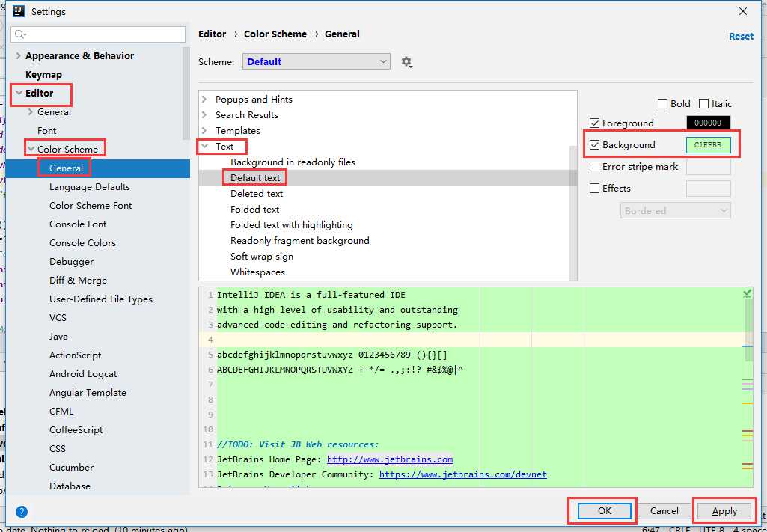The image size is (767, 532).
Task: Open ActionScript color settings
Action: tap(76, 355)
